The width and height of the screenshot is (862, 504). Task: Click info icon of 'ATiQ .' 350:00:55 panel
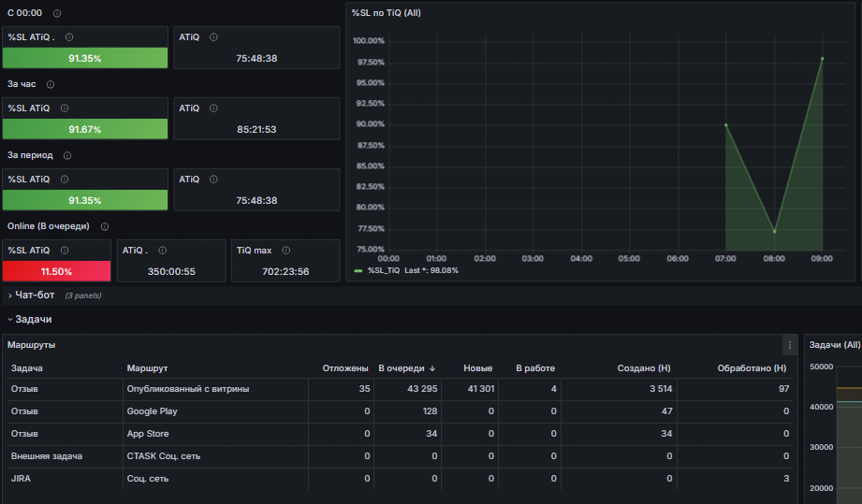162,251
